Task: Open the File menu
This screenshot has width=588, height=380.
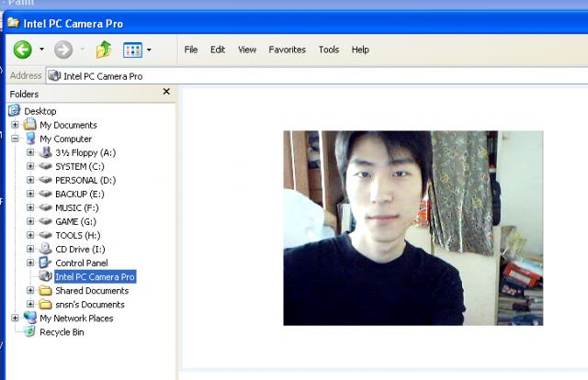Action: 191,50
